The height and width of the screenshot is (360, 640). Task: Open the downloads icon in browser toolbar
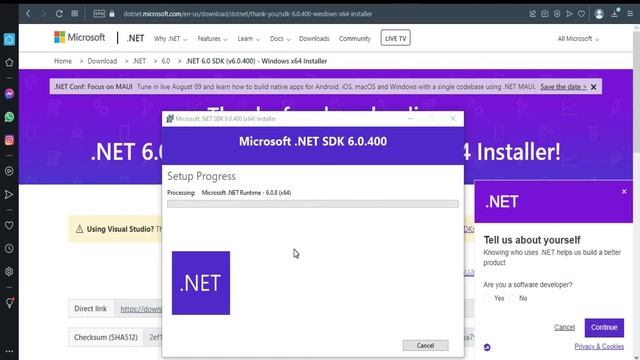coord(615,13)
